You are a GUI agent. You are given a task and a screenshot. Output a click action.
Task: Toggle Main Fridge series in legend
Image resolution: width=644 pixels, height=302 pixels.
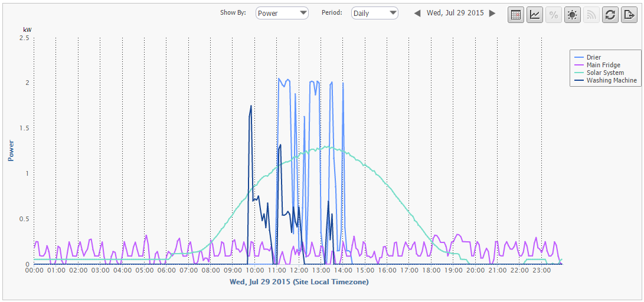tap(603, 65)
